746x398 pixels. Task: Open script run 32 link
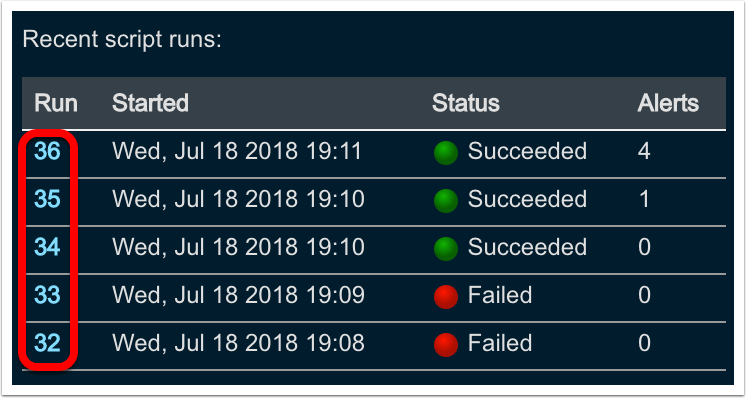[x=47, y=343]
